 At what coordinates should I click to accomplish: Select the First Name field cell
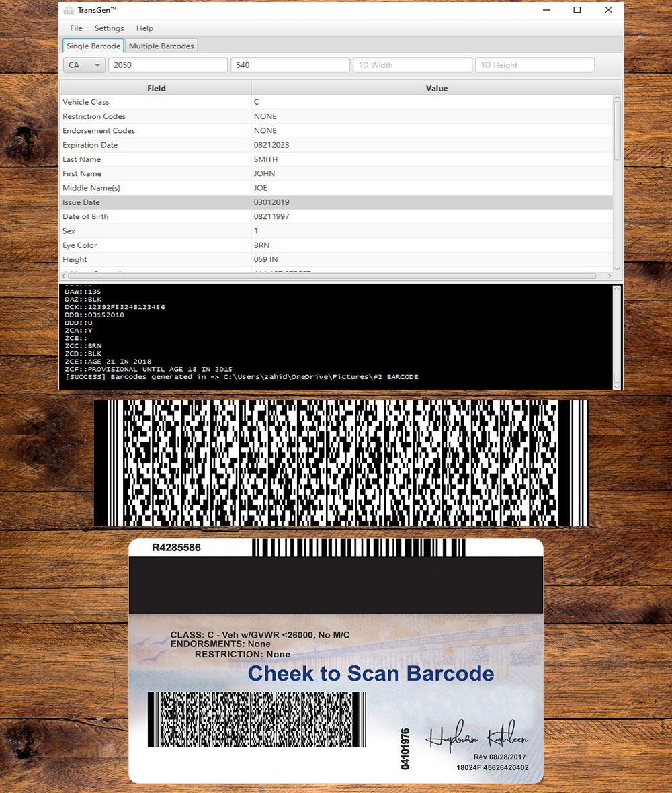point(156,173)
